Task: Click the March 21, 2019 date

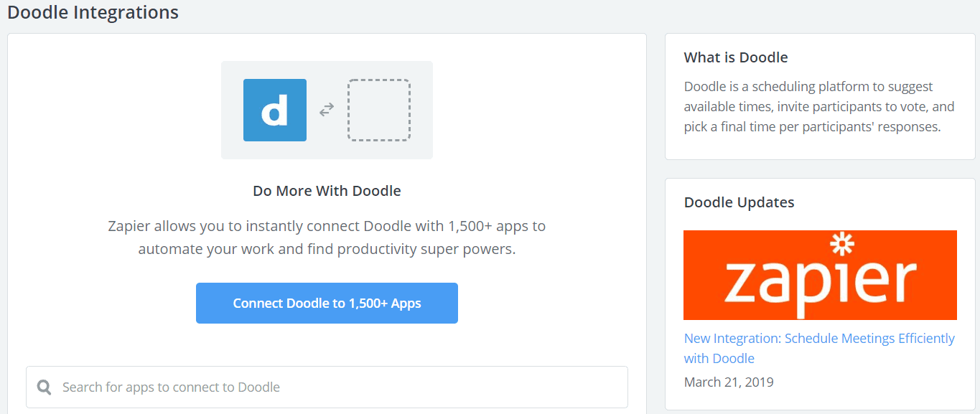Action: [729, 382]
